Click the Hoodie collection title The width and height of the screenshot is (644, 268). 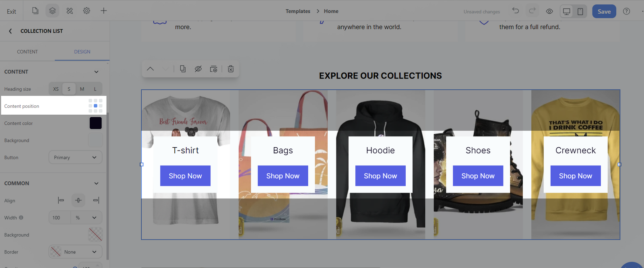click(x=380, y=150)
